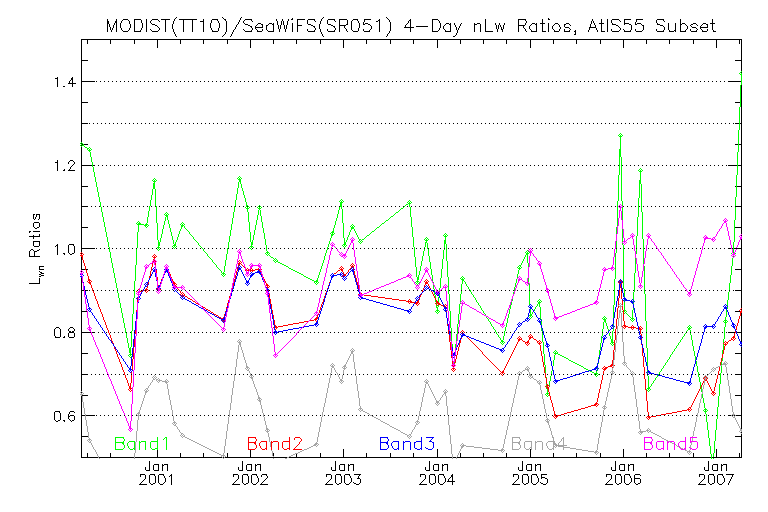Click the 1.0 y-axis tick label
The height and width of the screenshot is (512, 768).
pyautogui.click(x=64, y=249)
